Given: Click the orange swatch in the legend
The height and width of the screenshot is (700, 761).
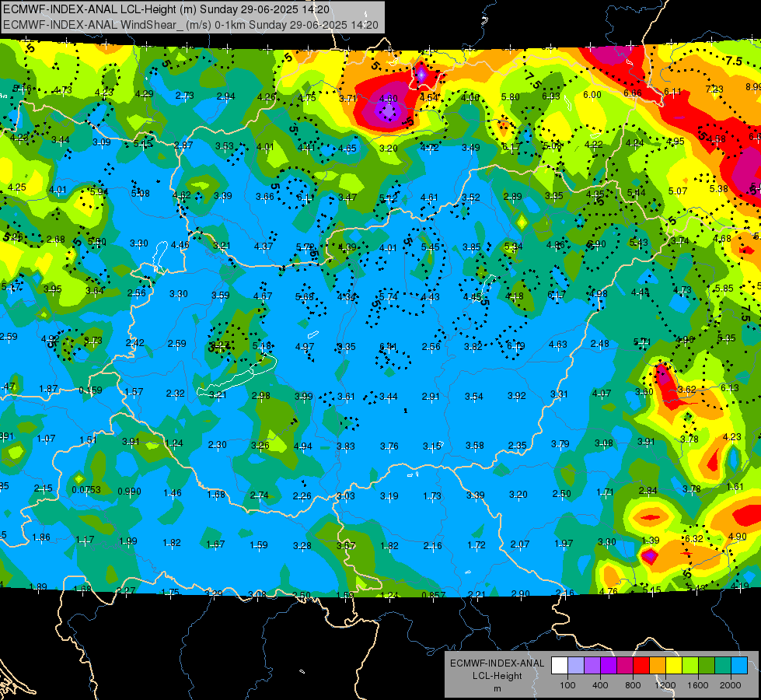Looking at the screenshot, I should click(x=658, y=666).
